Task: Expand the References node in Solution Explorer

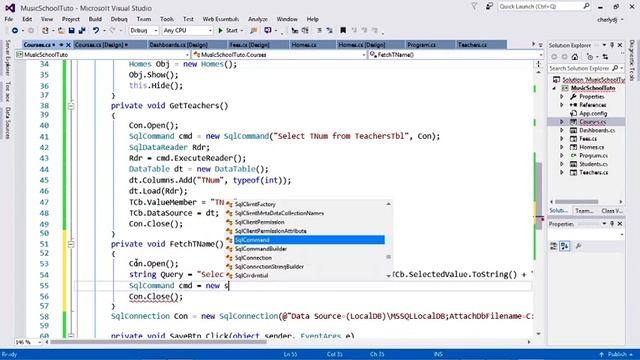Action: coord(562,105)
